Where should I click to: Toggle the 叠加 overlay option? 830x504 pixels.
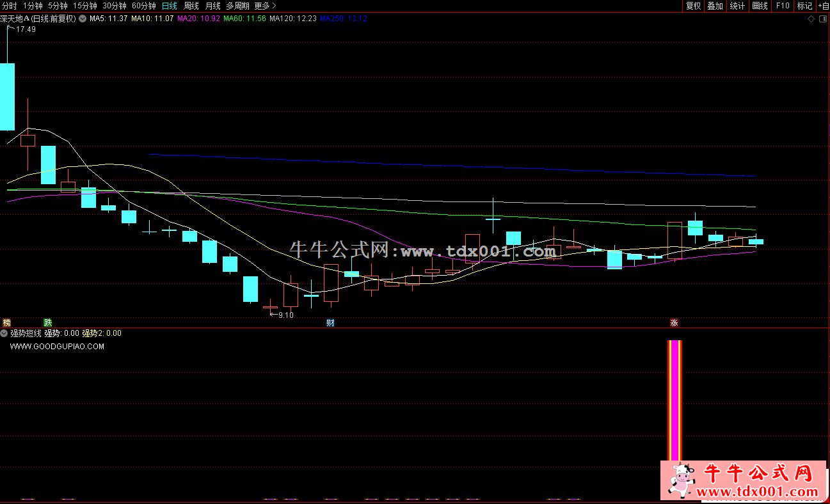coord(715,6)
